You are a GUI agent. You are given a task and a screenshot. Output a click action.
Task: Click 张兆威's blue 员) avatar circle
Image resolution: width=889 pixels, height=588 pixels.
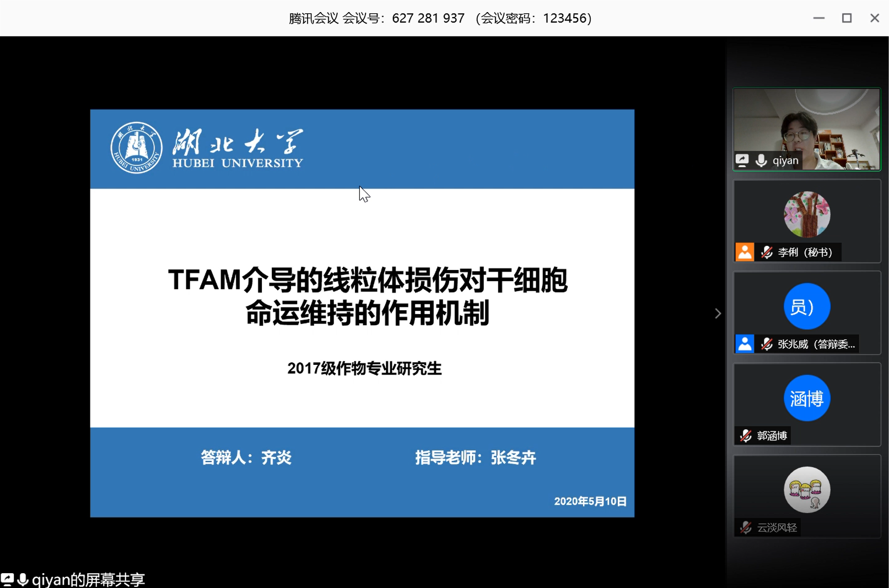(x=806, y=306)
